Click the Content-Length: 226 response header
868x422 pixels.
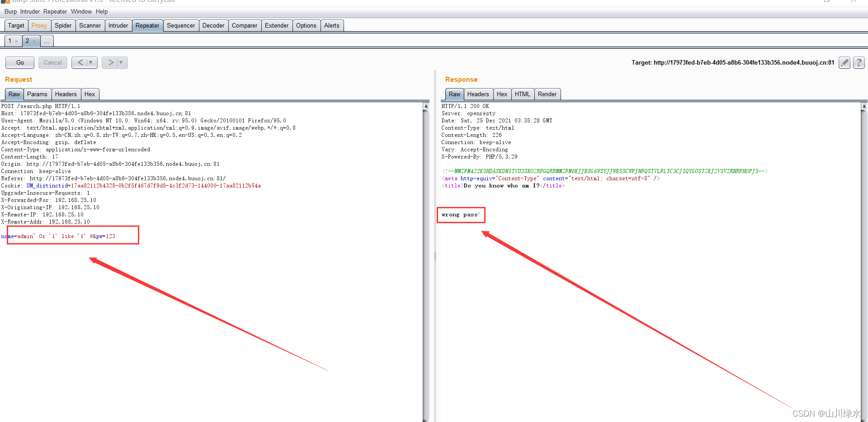[472, 135]
